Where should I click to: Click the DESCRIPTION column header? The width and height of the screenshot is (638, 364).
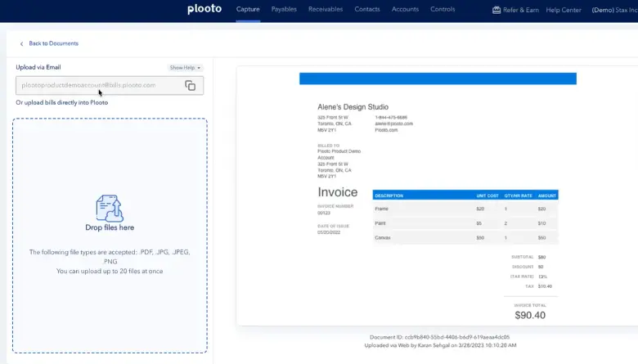coord(389,195)
